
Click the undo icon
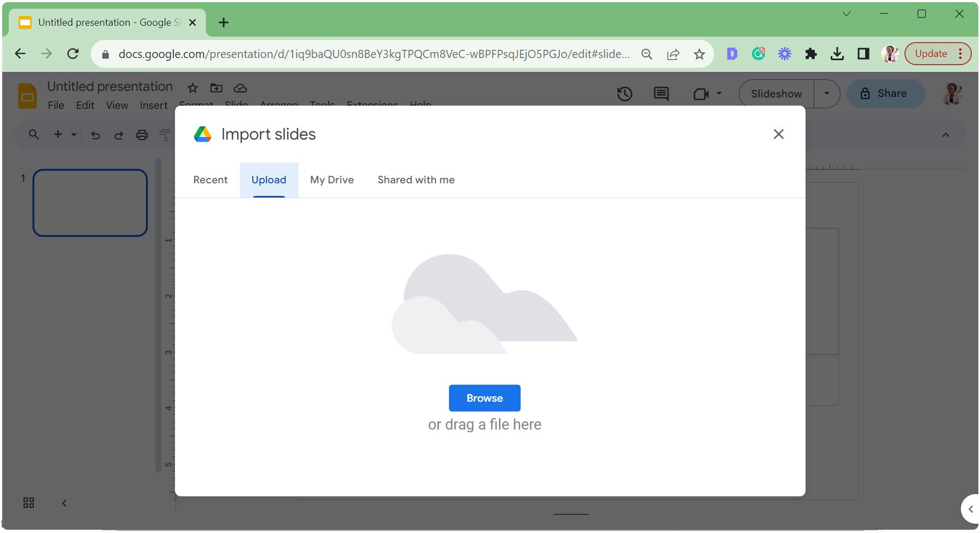pyautogui.click(x=96, y=135)
